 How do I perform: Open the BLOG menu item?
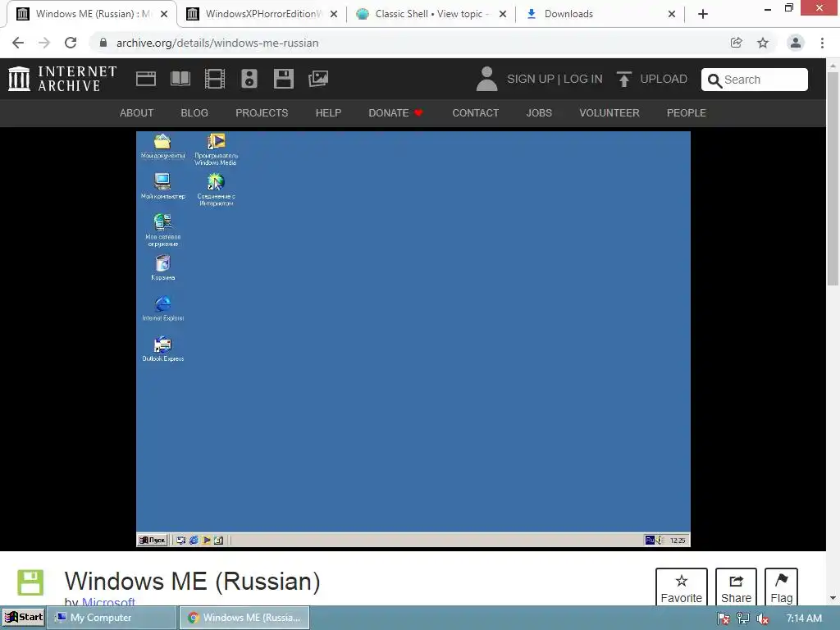tap(194, 113)
